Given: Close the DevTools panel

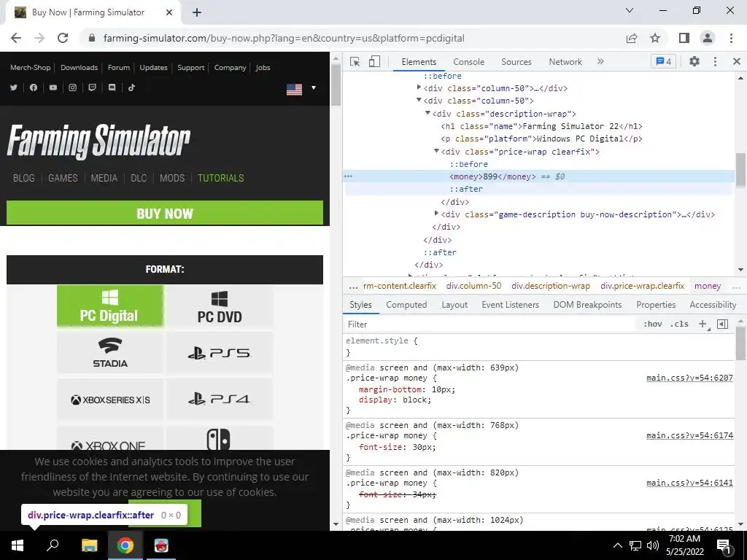Looking at the screenshot, I should point(737,61).
